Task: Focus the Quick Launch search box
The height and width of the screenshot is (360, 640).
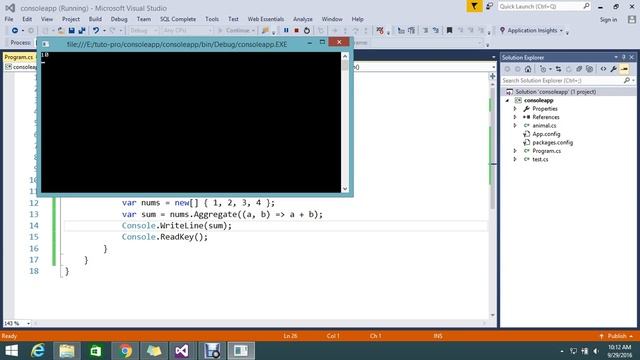Action: pos(544,7)
